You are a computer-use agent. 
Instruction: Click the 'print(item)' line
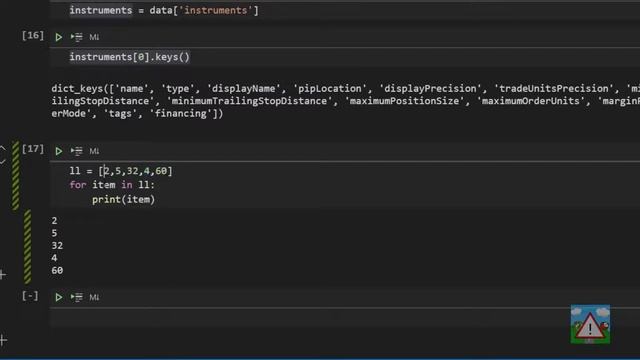point(123,200)
